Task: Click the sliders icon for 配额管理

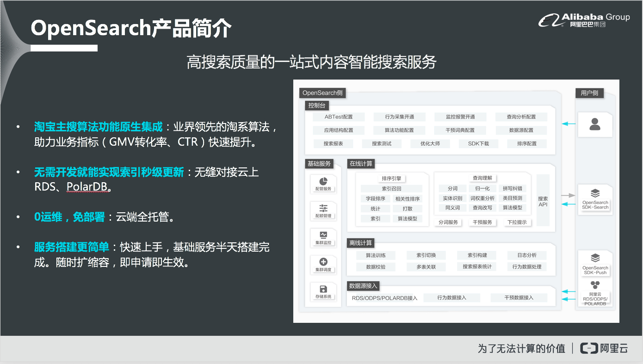Action: (x=323, y=208)
